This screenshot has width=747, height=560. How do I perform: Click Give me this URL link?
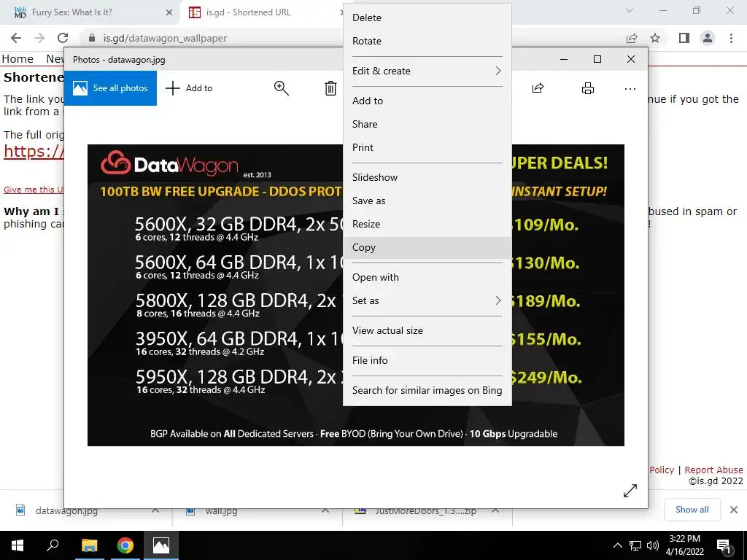click(x=34, y=190)
